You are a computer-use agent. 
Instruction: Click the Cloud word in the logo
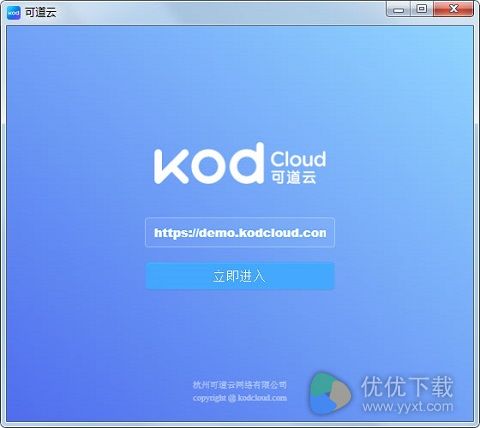pos(298,159)
